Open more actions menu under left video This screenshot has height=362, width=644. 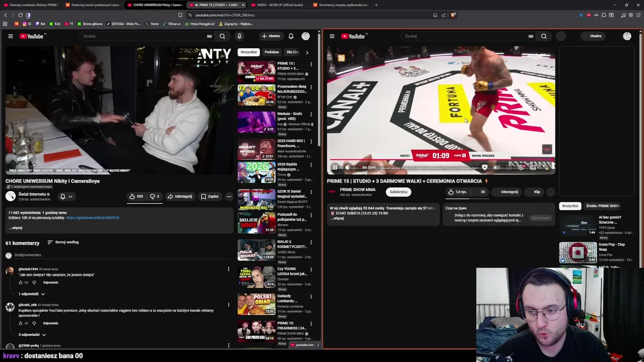pos(229,197)
